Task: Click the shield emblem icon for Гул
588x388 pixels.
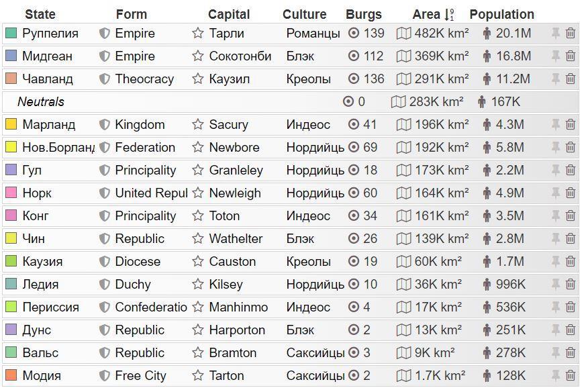Action: pos(104,170)
